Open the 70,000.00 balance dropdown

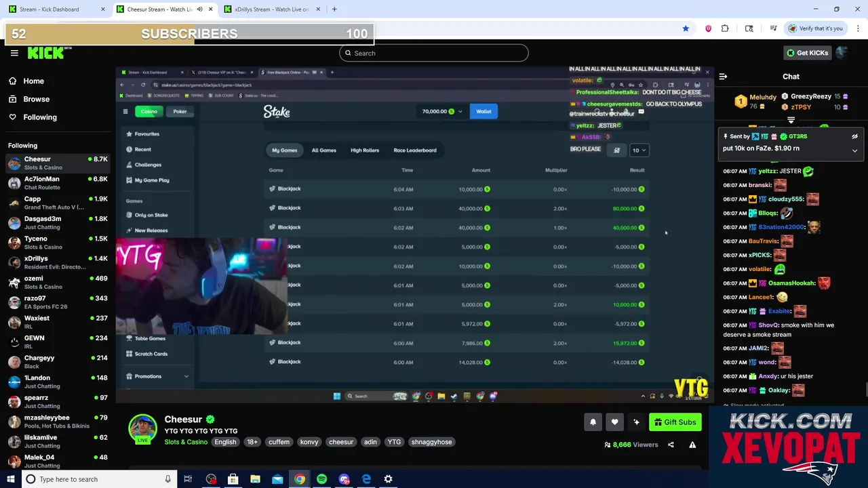coord(441,111)
